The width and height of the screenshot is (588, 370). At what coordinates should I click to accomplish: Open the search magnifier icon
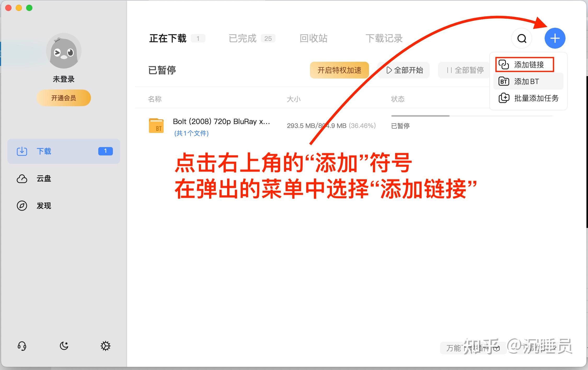(522, 38)
